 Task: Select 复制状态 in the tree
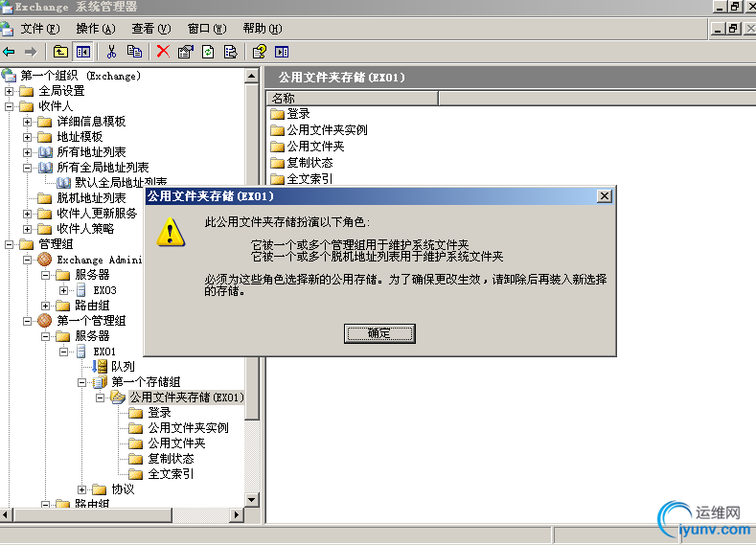pos(171,459)
